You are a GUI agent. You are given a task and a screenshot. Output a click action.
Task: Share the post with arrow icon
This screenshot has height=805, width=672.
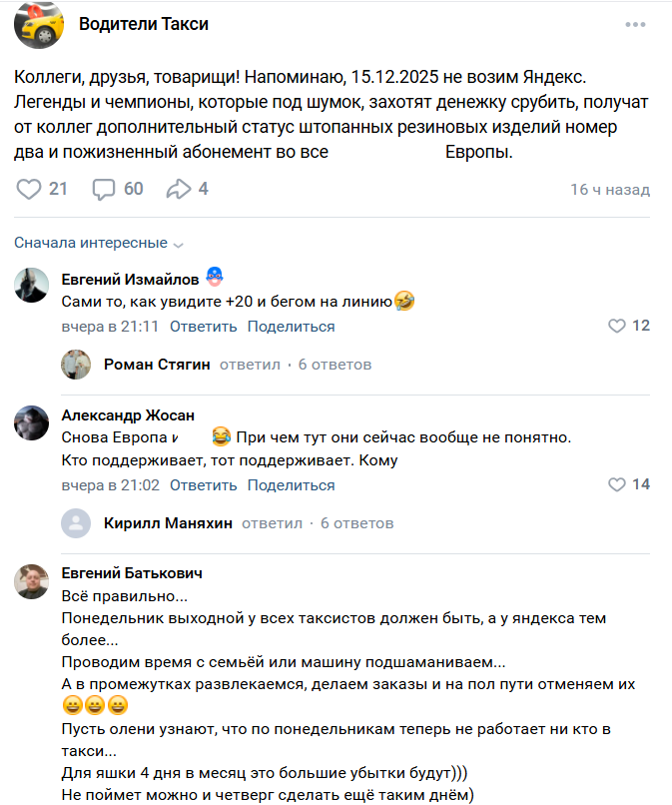tap(178, 189)
